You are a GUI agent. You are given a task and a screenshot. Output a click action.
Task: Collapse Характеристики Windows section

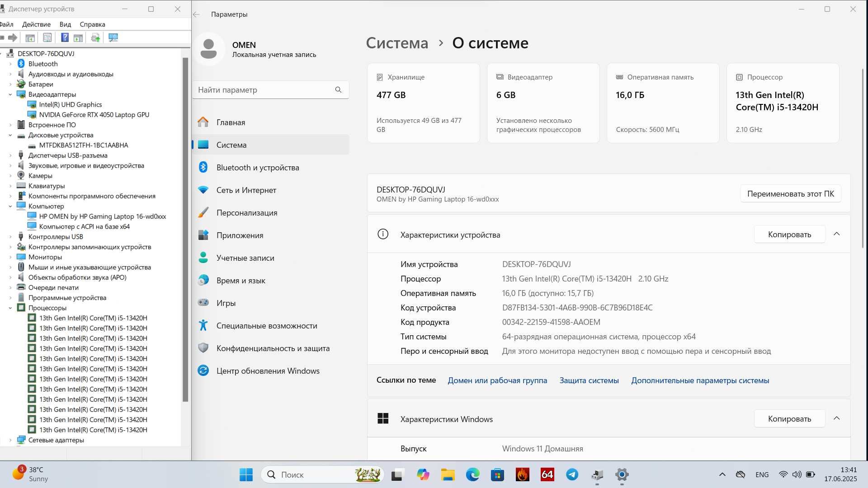click(836, 418)
